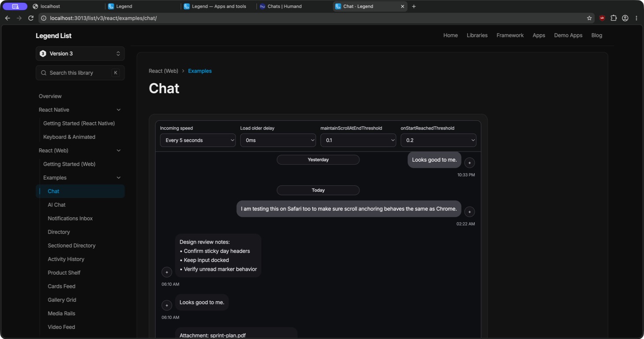Click plus icon beside yesterday's Looks good message
644x339 pixels.
click(469, 163)
